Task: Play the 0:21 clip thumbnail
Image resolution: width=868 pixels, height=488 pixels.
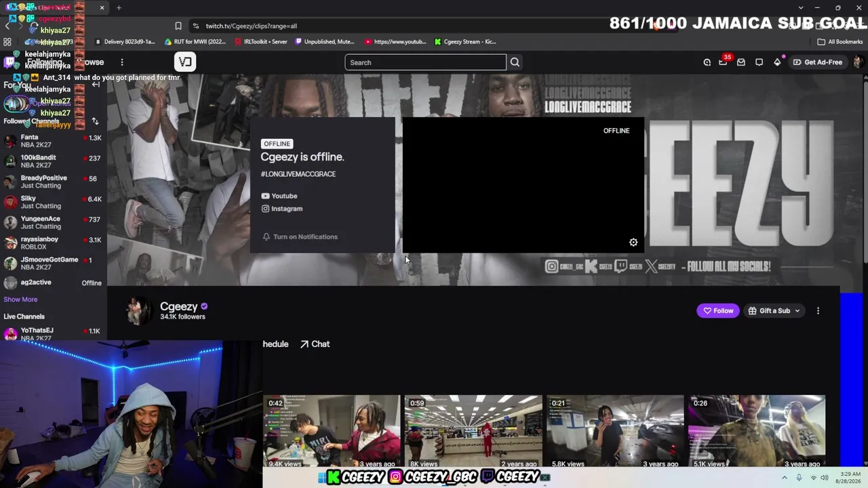Action: [615, 431]
